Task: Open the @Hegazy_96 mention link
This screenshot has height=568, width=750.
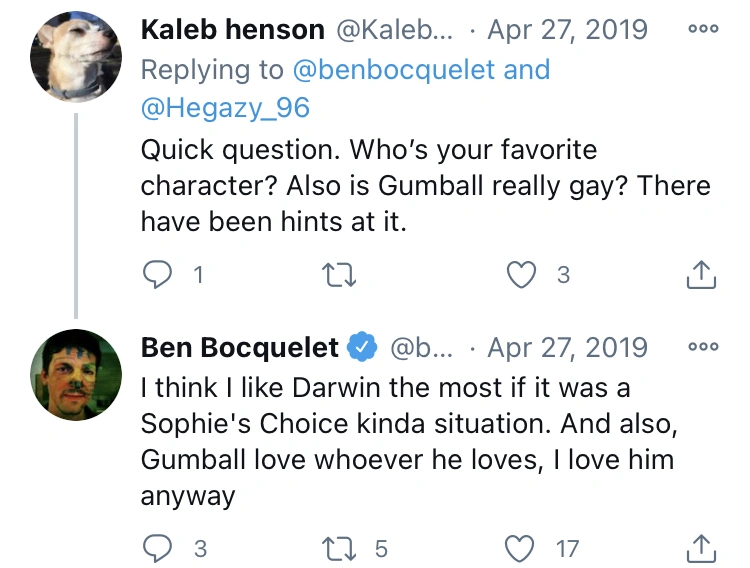Action: point(226,107)
